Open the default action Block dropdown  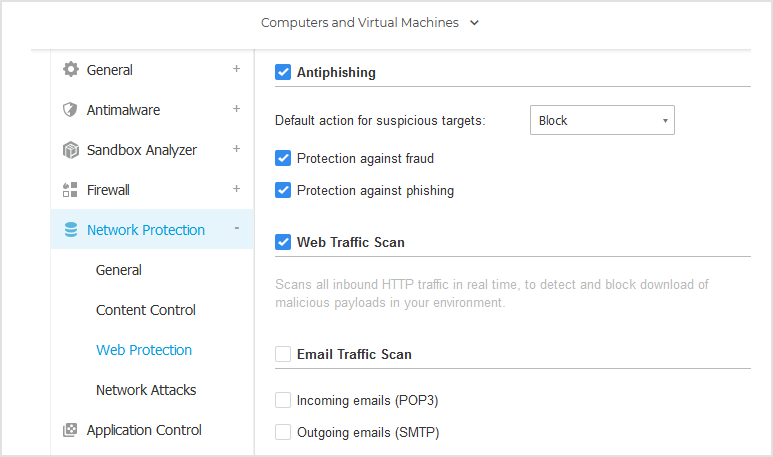(602, 121)
